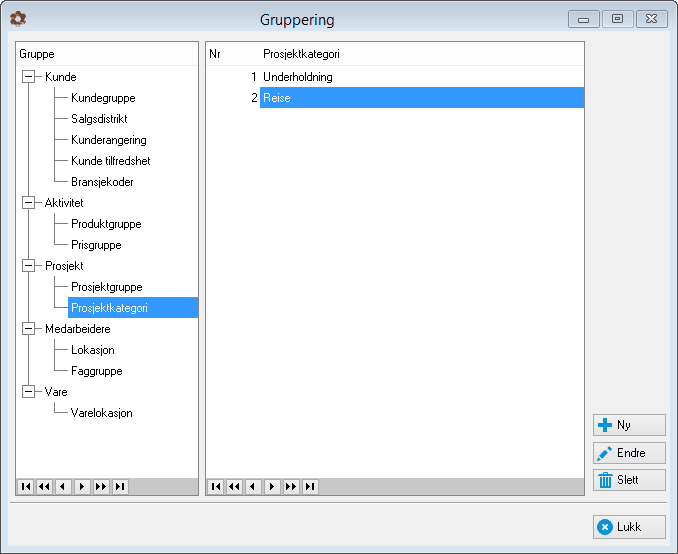This screenshot has width=678, height=554.
Task: Go to previous page in Gruppe navigator
Action: point(45,487)
